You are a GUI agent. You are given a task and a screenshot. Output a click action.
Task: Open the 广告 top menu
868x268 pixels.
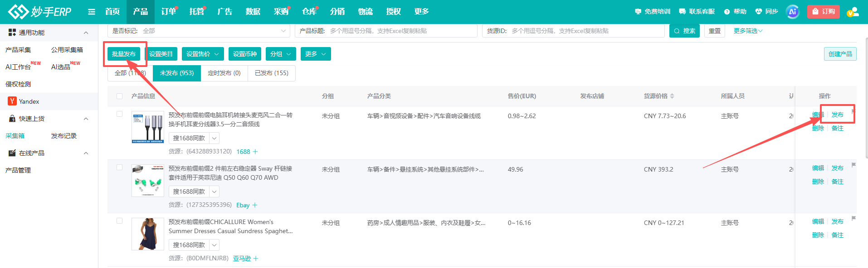point(225,12)
